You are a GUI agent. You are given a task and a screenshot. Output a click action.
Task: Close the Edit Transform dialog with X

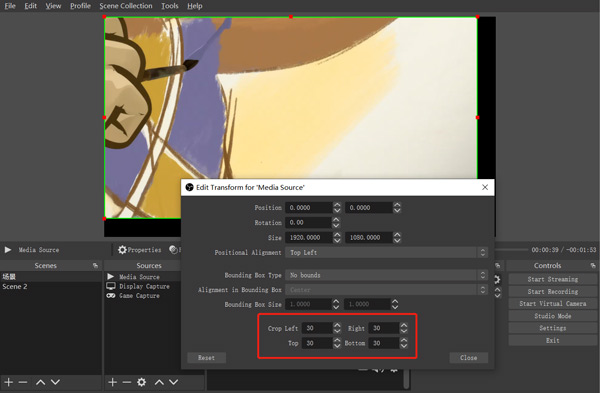pos(485,187)
